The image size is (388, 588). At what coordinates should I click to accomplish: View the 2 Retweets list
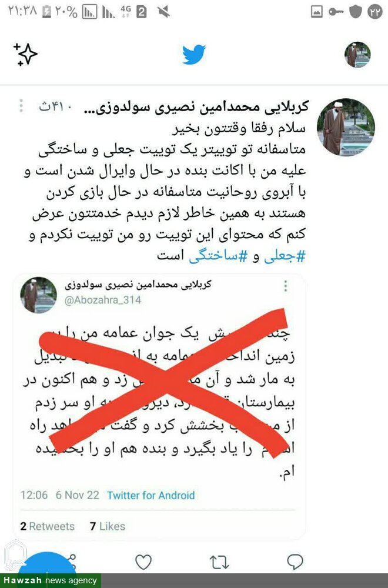[x=47, y=526]
